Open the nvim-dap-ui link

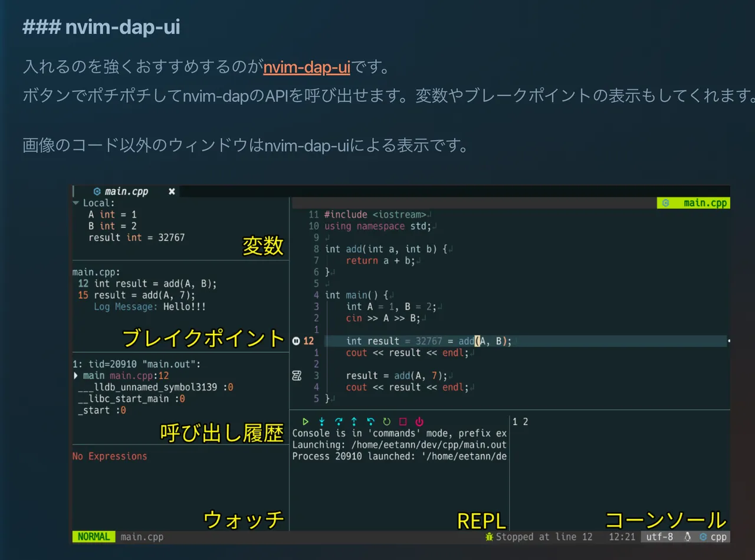click(307, 67)
